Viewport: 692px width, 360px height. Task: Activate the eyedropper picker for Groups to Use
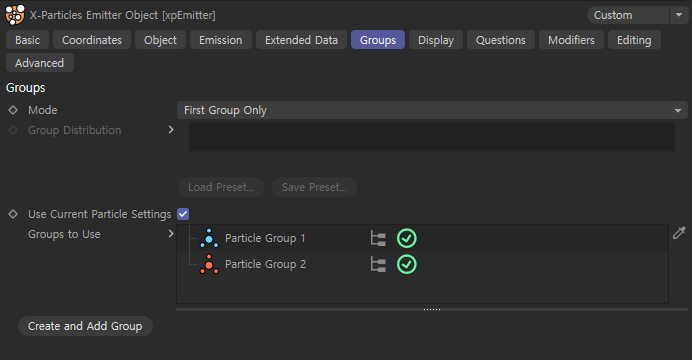pos(679,232)
